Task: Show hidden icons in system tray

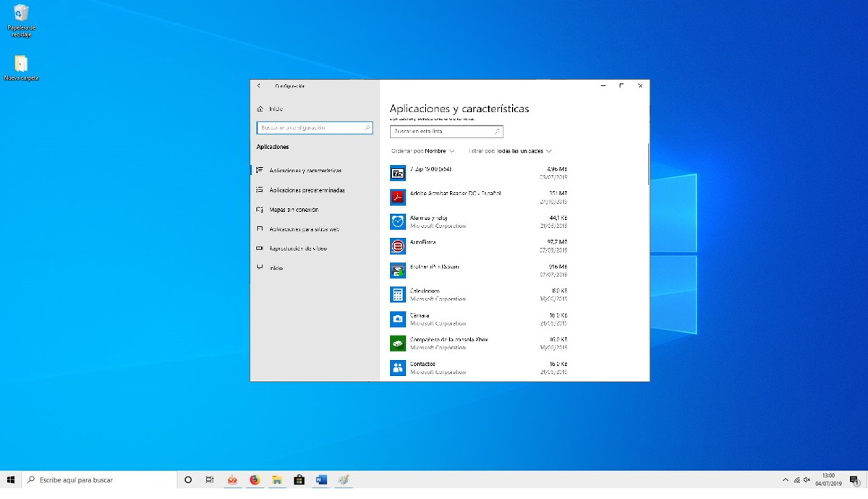Action: pyautogui.click(x=786, y=480)
